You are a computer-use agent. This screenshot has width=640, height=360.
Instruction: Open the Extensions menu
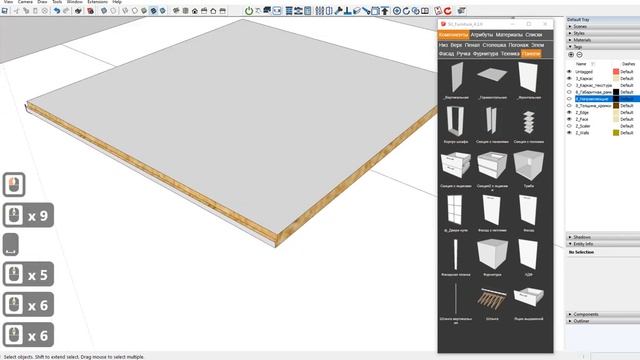point(98,2)
